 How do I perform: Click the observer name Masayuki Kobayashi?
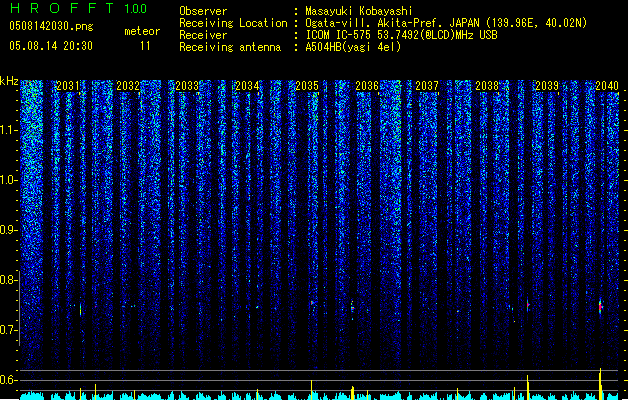(x=359, y=11)
